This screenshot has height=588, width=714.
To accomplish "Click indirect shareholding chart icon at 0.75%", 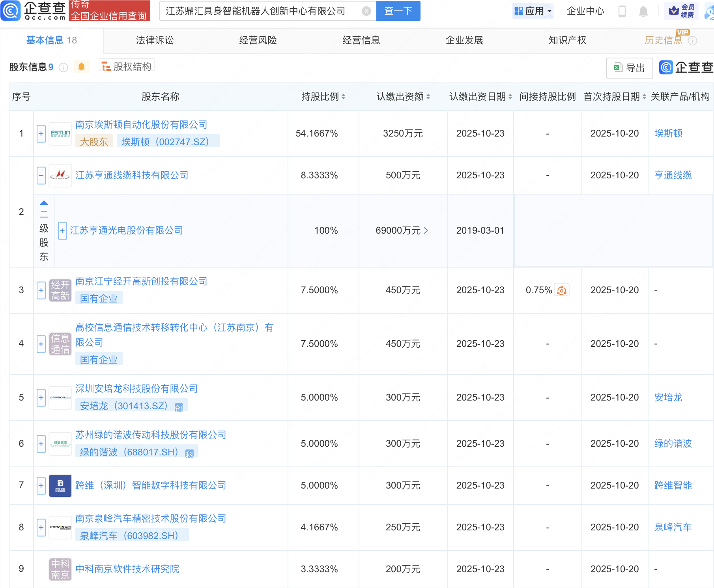I will coord(562,290).
